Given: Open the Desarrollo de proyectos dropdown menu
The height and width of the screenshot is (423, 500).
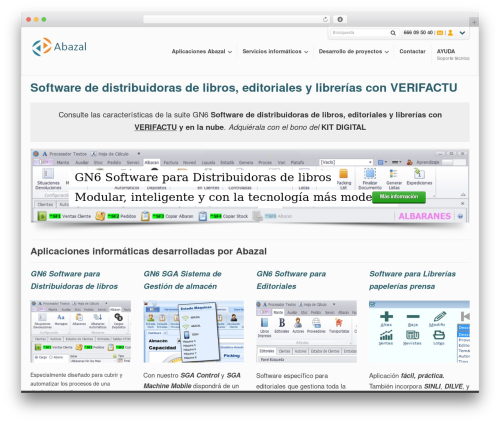Looking at the screenshot, I should (354, 51).
